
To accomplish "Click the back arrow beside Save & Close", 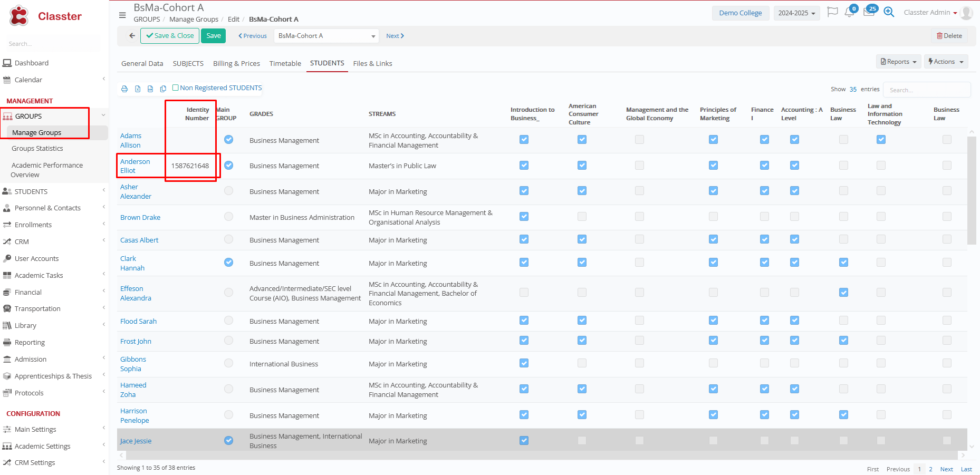I will click(x=132, y=36).
